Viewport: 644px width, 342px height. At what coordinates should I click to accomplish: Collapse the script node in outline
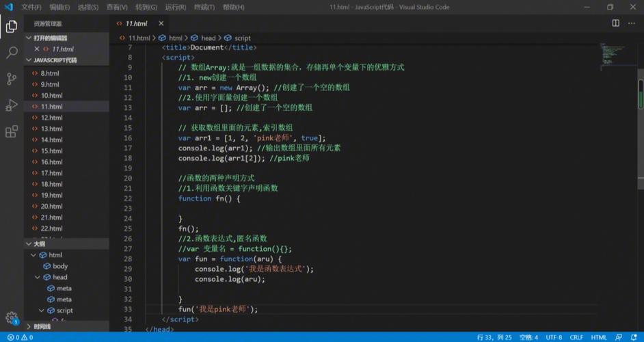[42, 311]
